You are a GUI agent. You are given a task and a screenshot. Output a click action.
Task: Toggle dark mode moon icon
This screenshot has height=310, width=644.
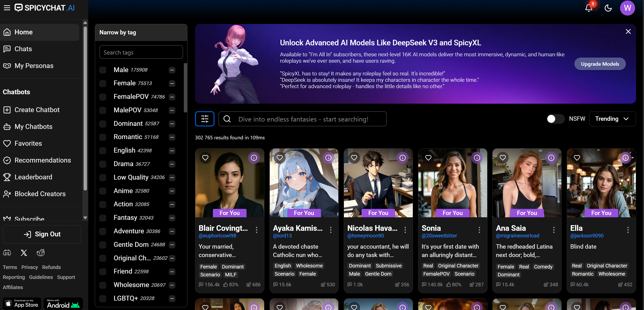point(608,8)
